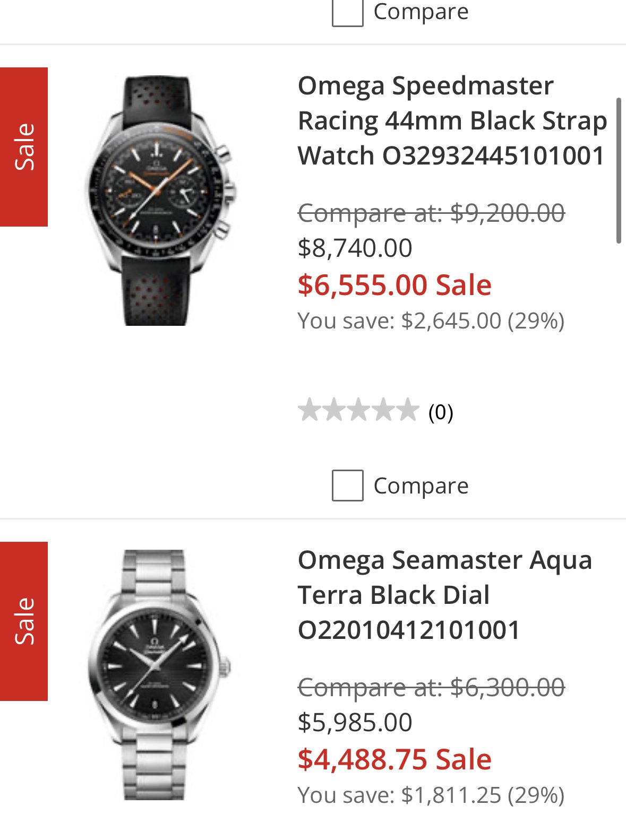The image size is (626, 840).
Task: Click the $6,555.00 Sale price
Action: coord(395,285)
